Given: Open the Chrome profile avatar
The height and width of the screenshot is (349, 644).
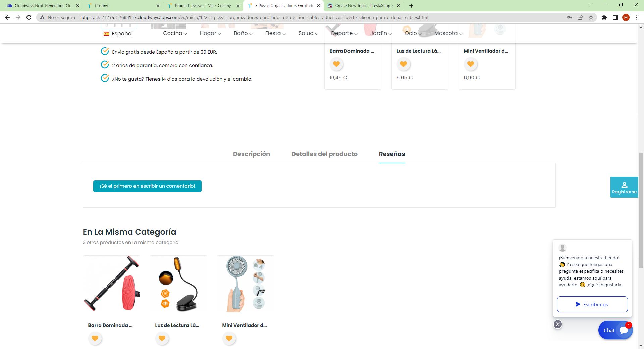Looking at the screenshot, I should coord(626,17).
